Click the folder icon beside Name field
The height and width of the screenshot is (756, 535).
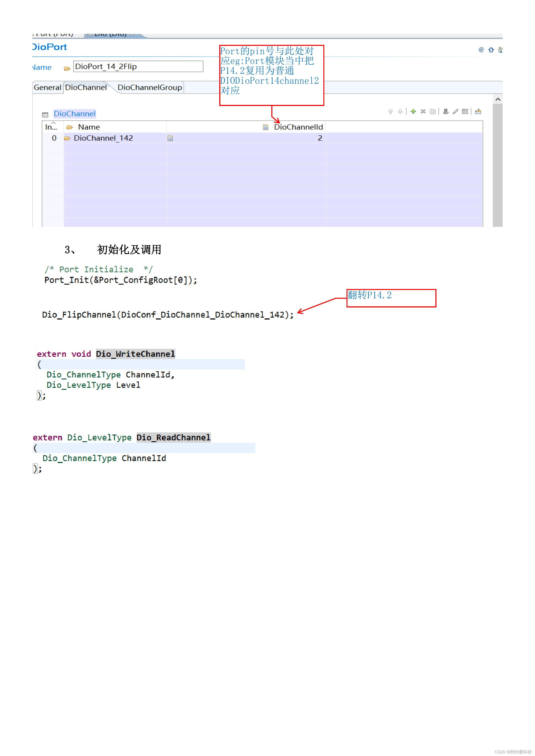tap(67, 69)
